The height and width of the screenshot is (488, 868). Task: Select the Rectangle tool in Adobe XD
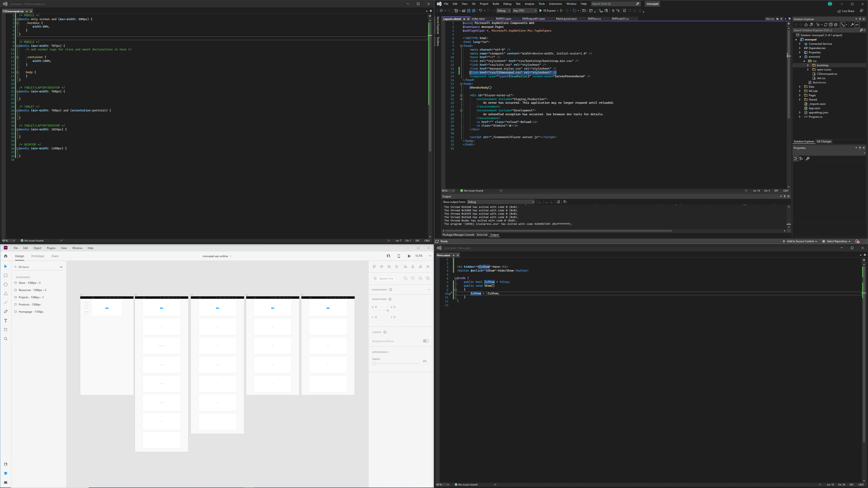click(x=5, y=275)
